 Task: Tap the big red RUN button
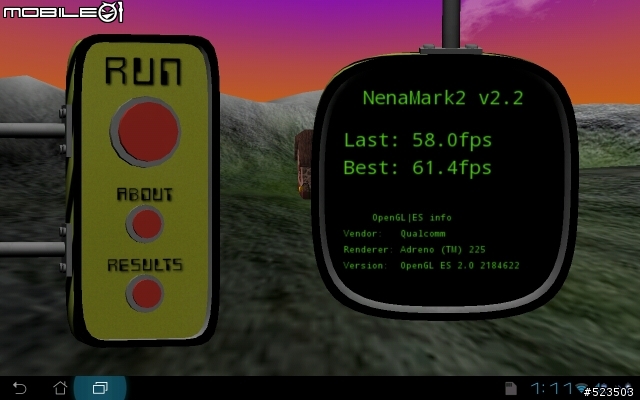coord(146,131)
